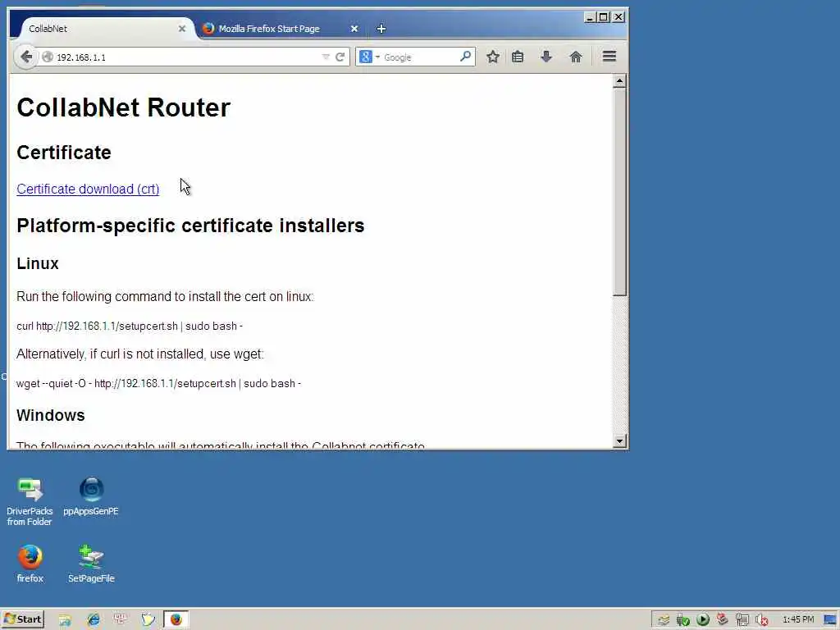Open the Firefox hamburger menu

click(x=609, y=57)
